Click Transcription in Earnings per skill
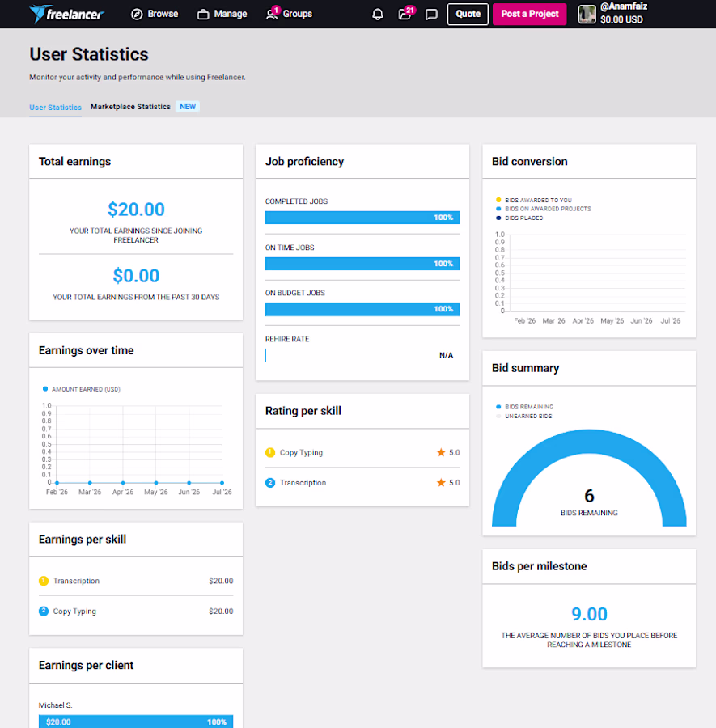 click(76, 581)
